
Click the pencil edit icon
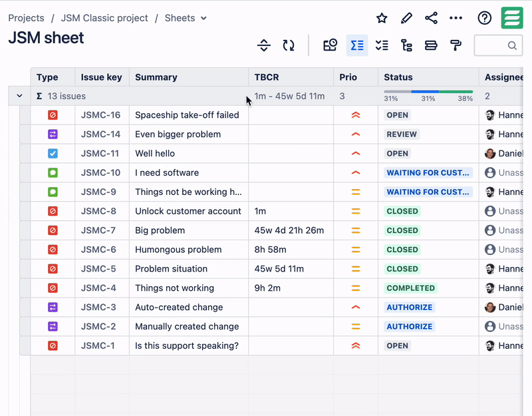click(x=406, y=18)
